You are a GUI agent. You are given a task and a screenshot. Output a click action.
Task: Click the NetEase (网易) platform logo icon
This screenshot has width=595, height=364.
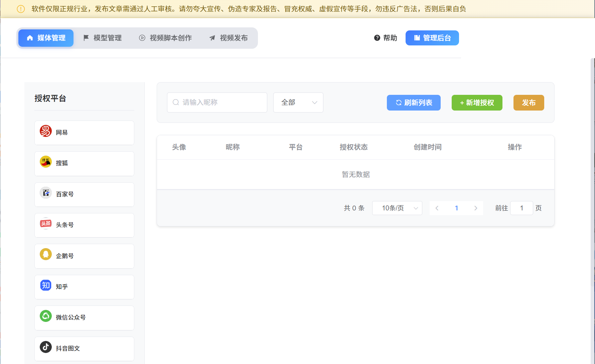pyautogui.click(x=46, y=131)
